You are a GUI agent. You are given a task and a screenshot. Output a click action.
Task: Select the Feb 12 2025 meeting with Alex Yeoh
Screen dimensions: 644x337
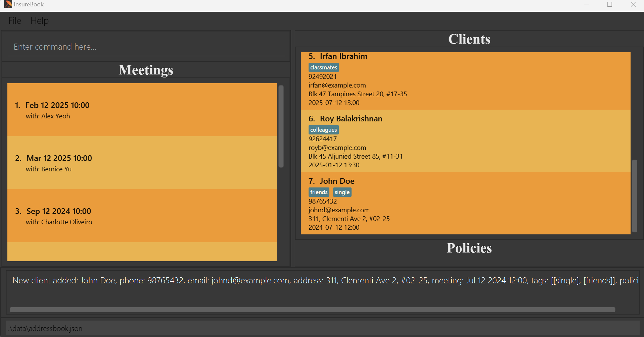tap(142, 110)
